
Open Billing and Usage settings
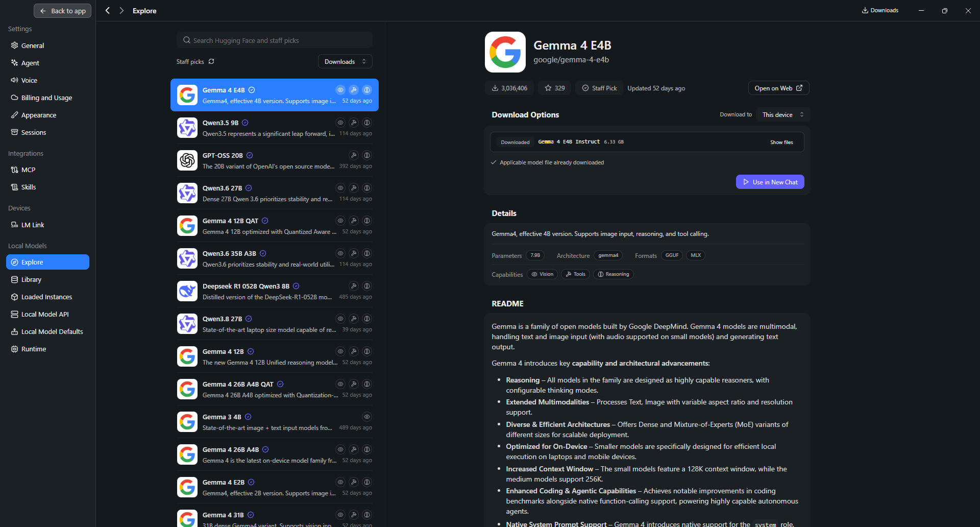click(47, 98)
